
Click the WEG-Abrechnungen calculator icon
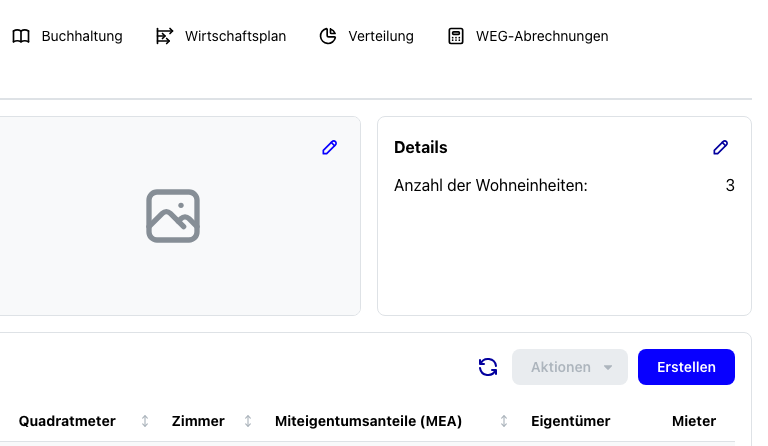coord(456,36)
